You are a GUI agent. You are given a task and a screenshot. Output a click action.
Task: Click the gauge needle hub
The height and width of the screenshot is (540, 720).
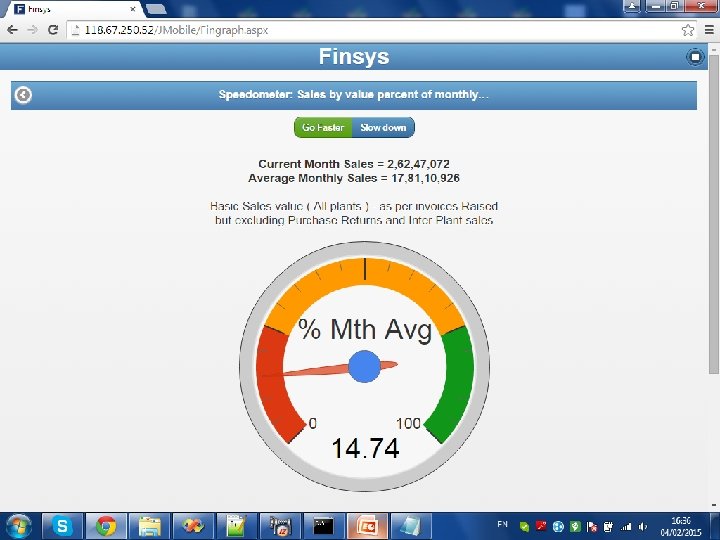click(x=365, y=366)
